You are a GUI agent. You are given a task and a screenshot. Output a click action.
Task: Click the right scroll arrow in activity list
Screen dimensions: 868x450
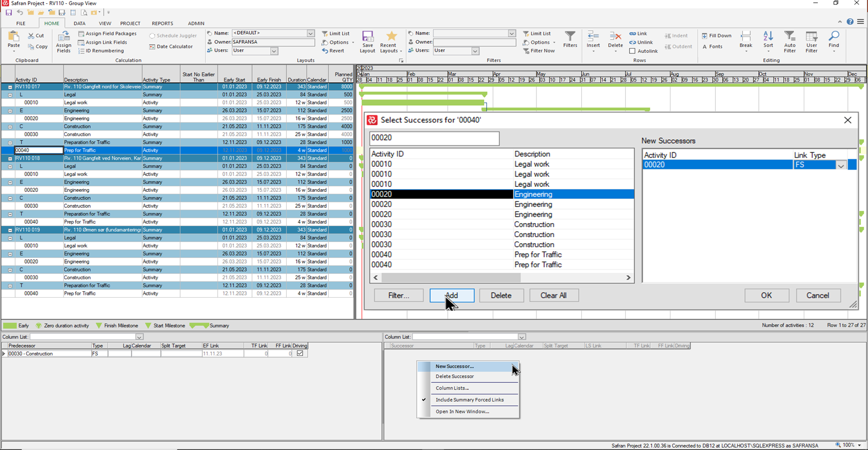(628, 278)
